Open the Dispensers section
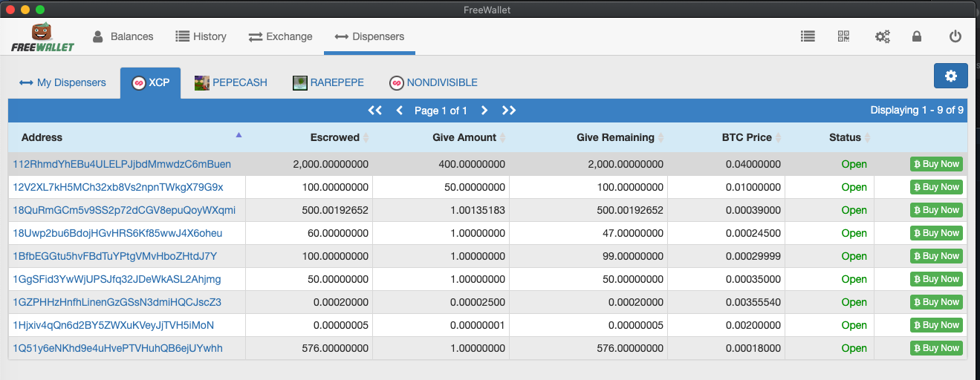This screenshot has height=380, width=980. pyautogui.click(x=369, y=36)
